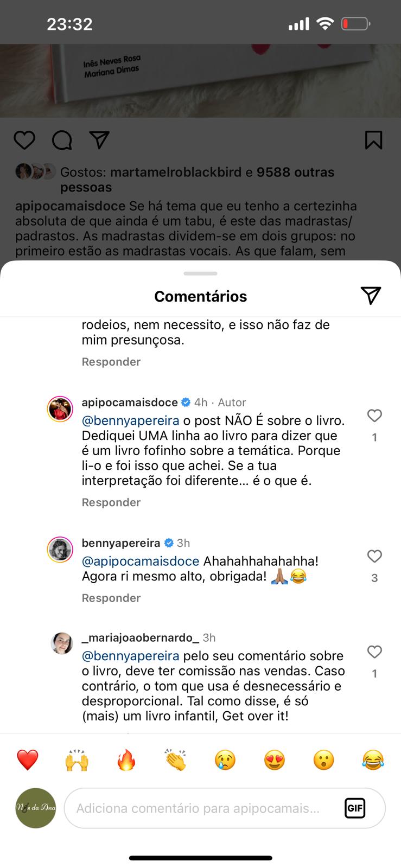Screen dimensions: 401x868
Task: Tap the crying face emoji reaction
Action: (225, 760)
